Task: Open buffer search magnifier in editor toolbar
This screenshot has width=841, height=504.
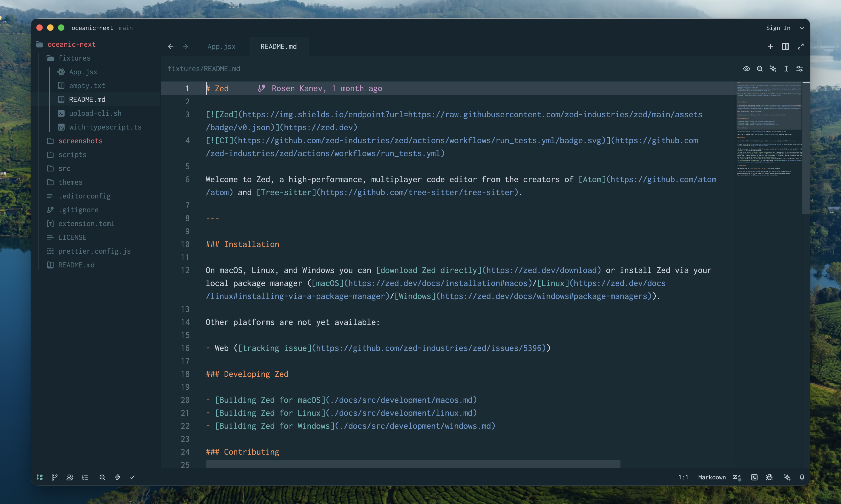Action: 760,69
